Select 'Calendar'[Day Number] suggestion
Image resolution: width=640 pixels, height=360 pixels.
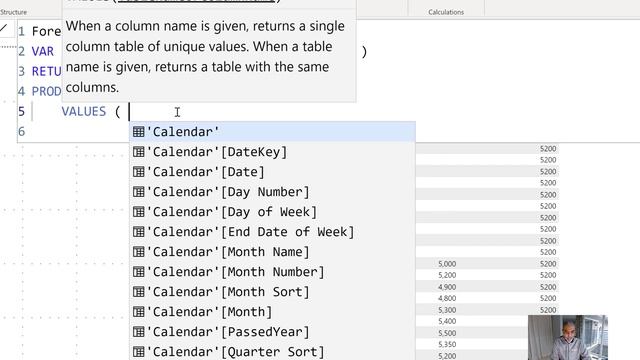(x=272, y=192)
